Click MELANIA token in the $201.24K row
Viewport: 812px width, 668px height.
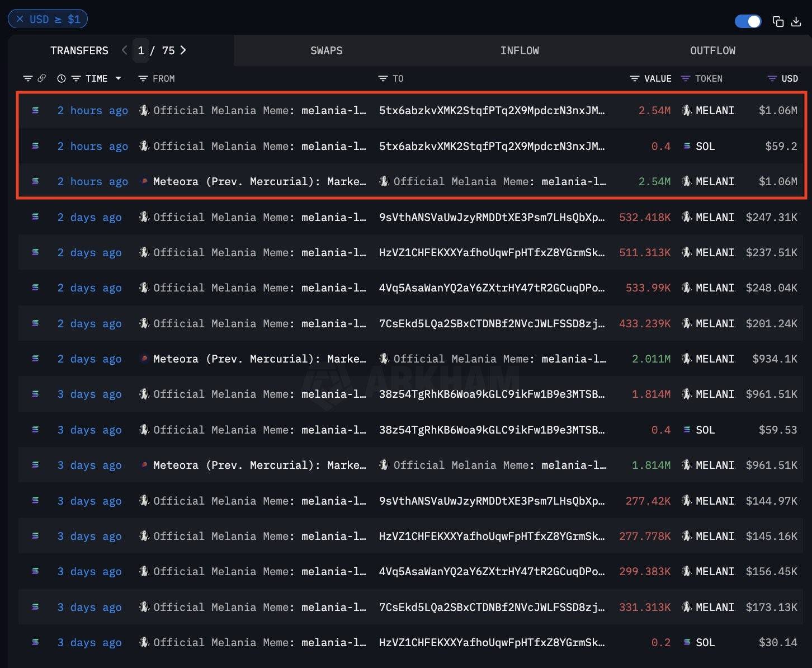pyautogui.click(x=715, y=323)
